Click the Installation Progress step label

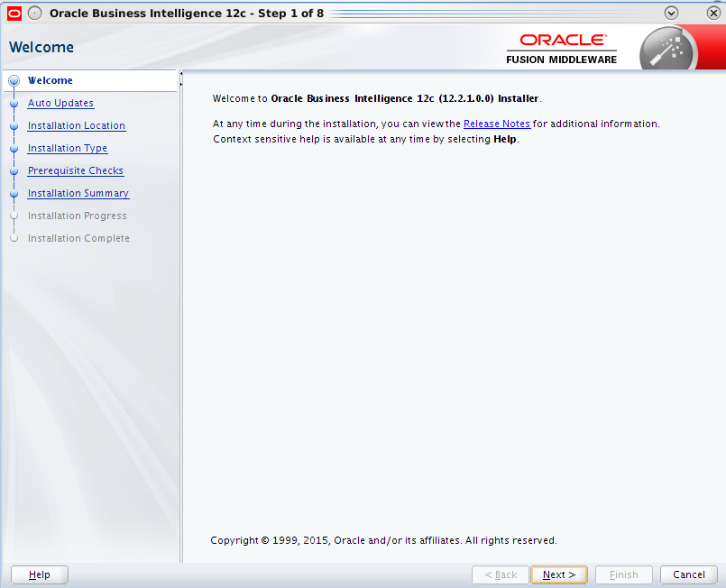pyautogui.click(x=78, y=216)
